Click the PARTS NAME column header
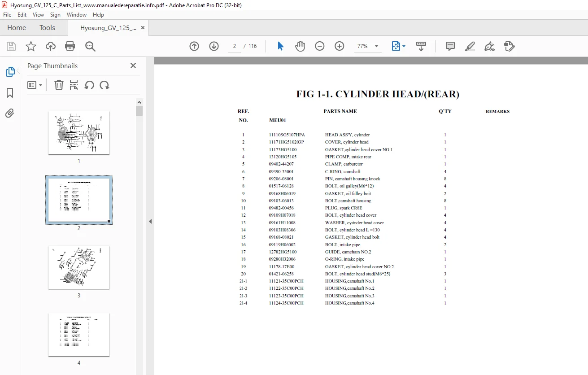Screen dimensions: 588x375 340,111
